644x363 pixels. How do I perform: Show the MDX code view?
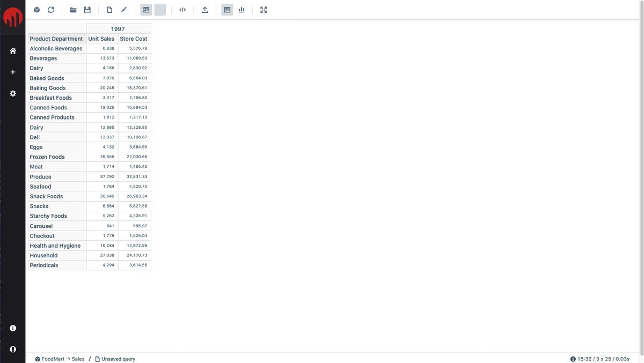(x=182, y=10)
